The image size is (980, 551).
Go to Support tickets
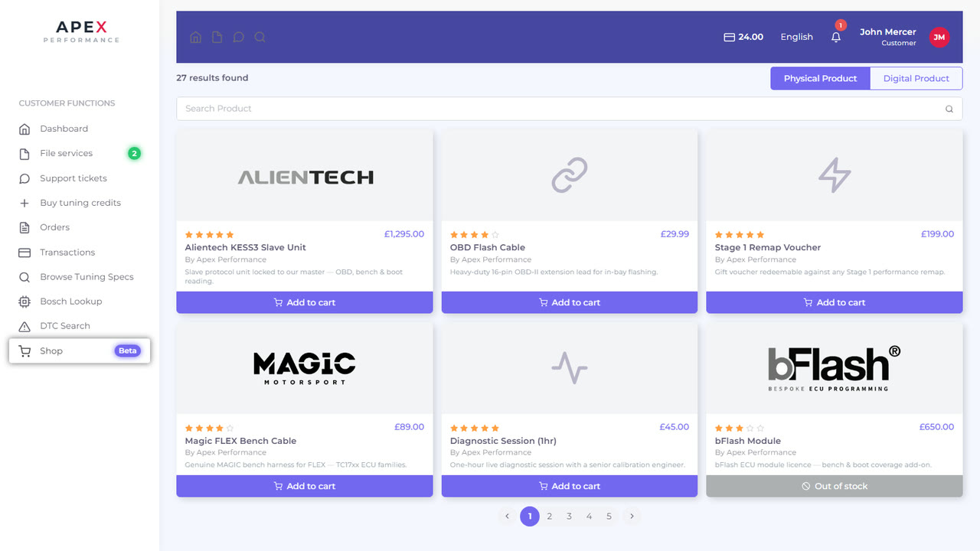[80, 178]
